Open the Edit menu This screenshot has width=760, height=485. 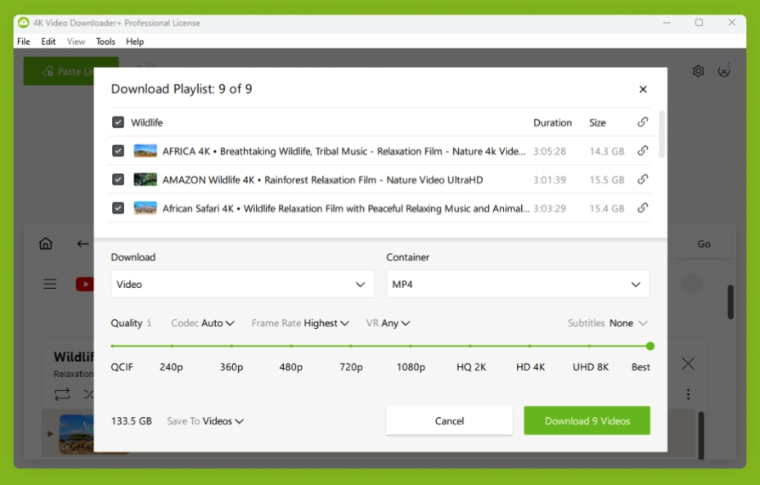point(48,42)
